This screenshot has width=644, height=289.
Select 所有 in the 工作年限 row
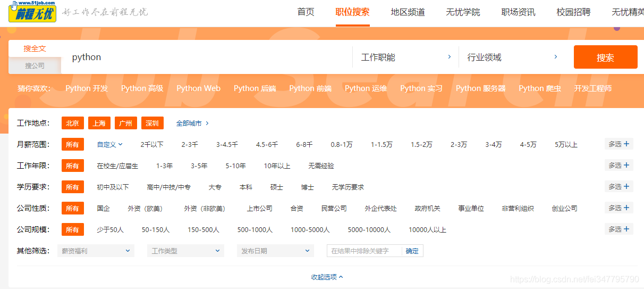pos(72,166)
